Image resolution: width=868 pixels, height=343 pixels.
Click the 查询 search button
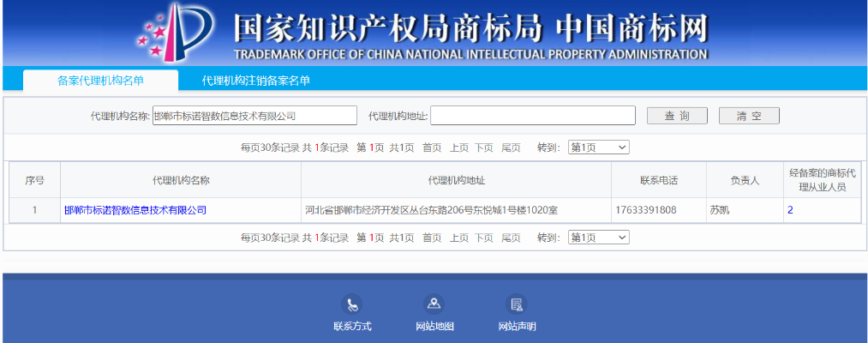pyautogui.click(x=678, y=116)
